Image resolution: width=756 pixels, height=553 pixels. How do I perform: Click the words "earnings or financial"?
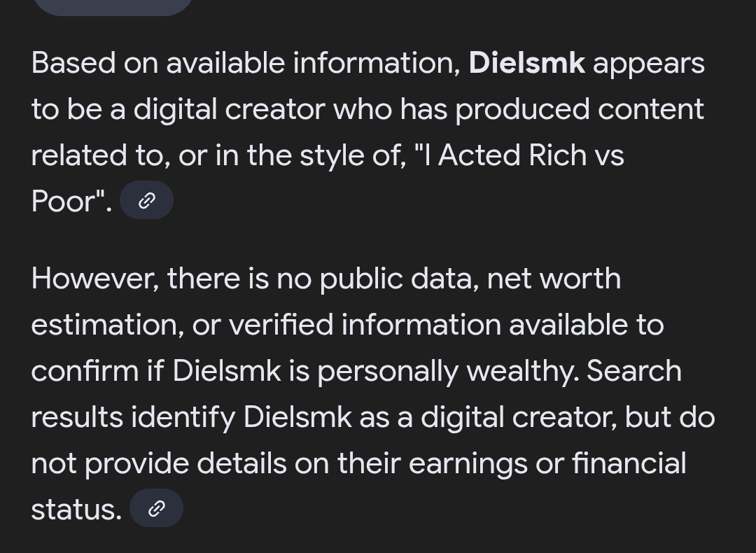[x=547, y=463]
